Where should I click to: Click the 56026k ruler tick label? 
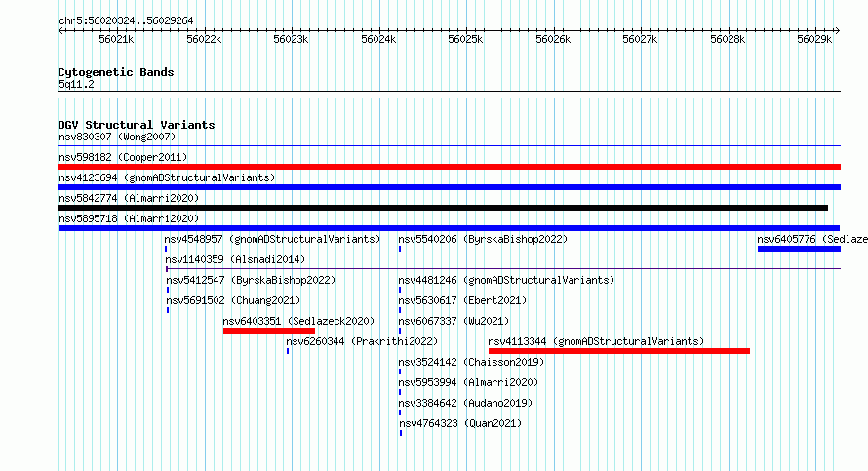552,39
